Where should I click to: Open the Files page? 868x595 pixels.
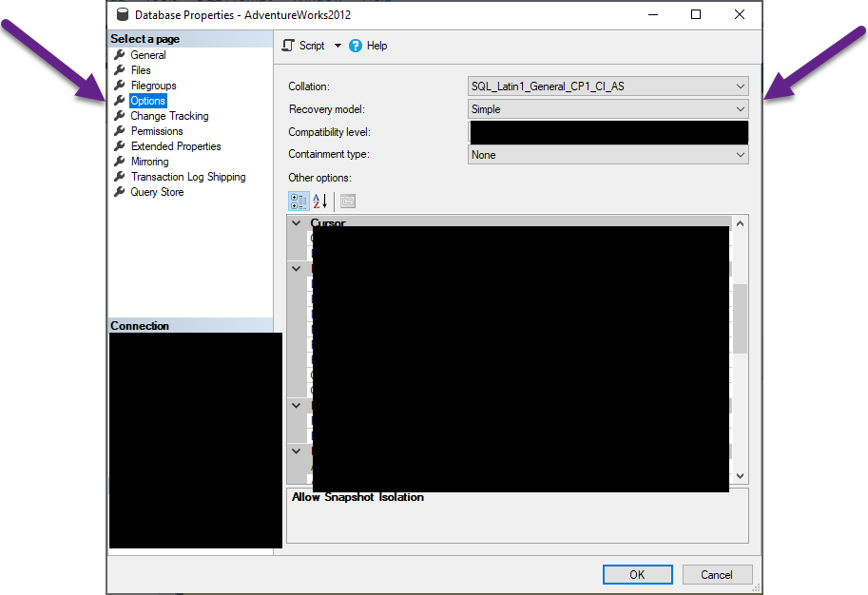click(x=141, y=70)
